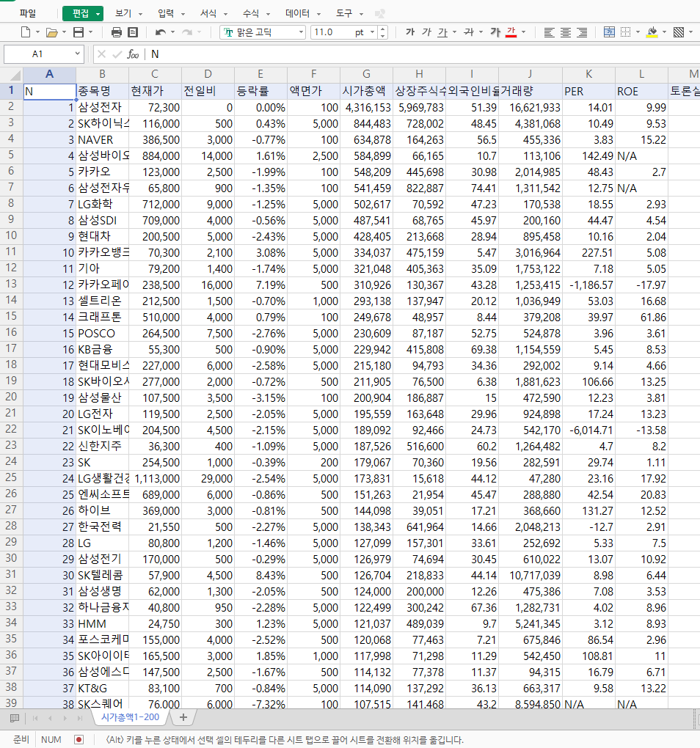Align text to the right

point(582,32)
